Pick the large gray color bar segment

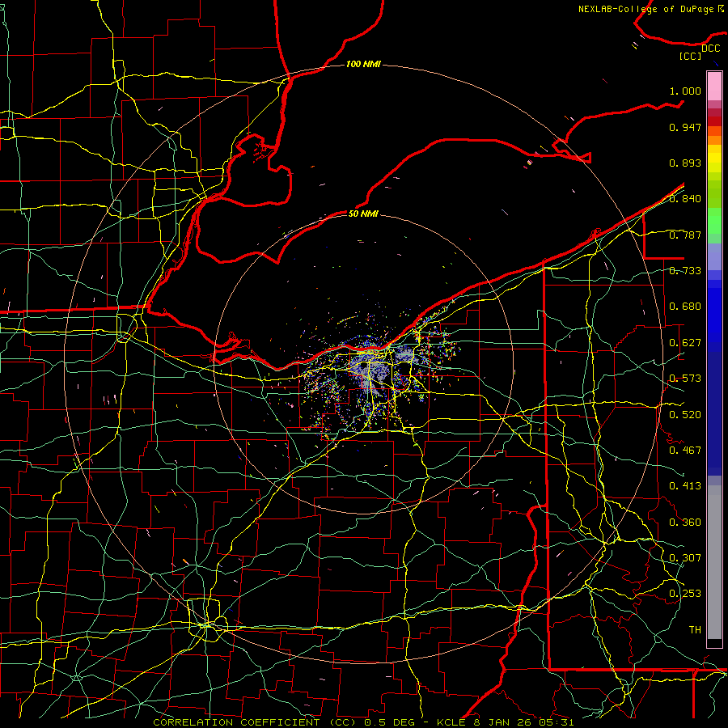(714, 562)
